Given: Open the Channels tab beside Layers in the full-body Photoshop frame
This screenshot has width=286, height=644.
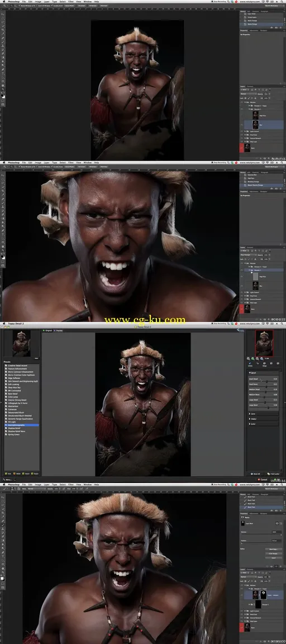Looking at the screenshot, I should click(x=250, y=87).
